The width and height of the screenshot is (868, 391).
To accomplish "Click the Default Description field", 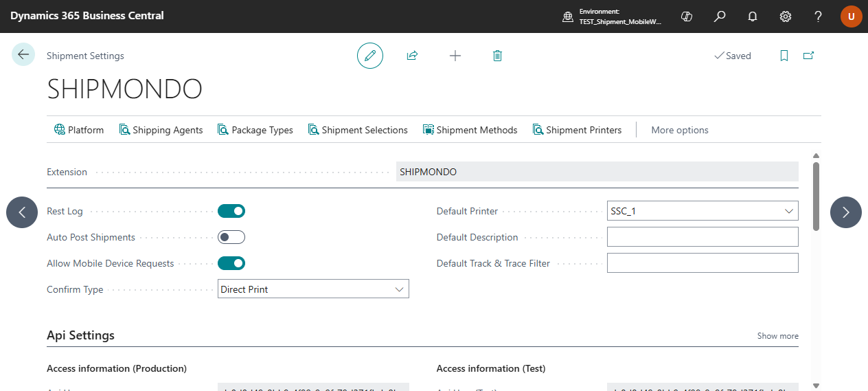I will pyautogui.click(x=703, y=237).
